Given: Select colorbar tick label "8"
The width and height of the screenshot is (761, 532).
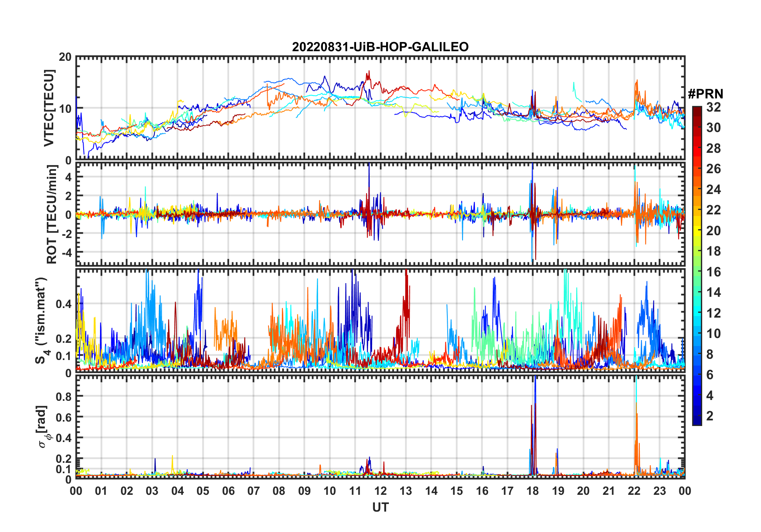Looking at the screenshot, I should [710, 354].
